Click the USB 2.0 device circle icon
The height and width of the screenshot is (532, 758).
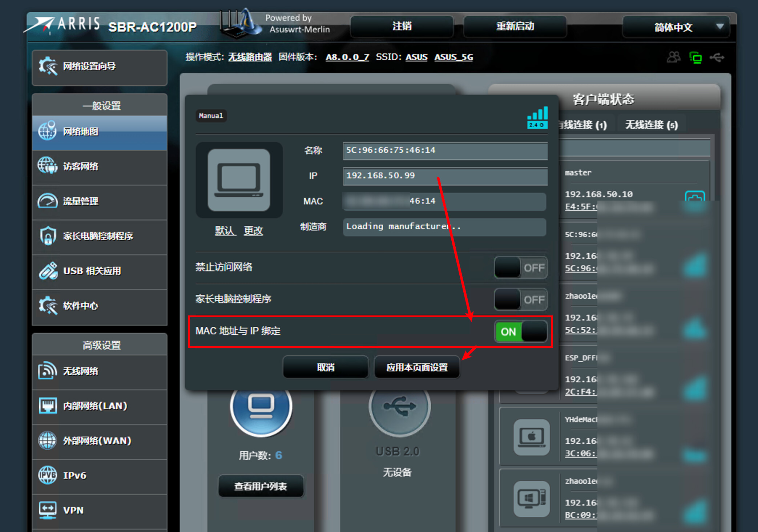[x=400, y=406]
